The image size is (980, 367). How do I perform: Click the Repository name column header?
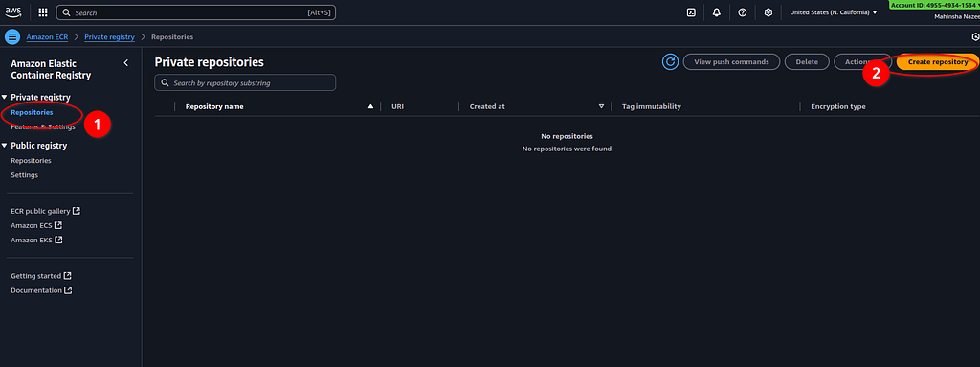[214, 106]
